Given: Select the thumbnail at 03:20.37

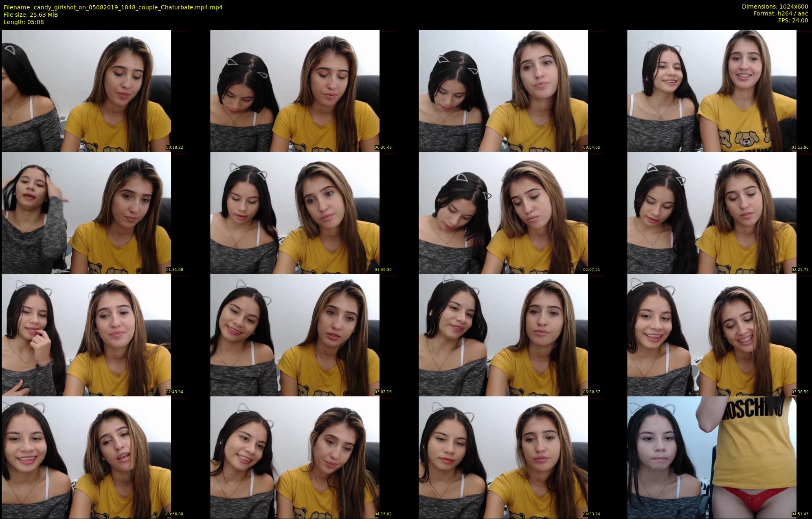Looking at the screenshot, I should pyautogui.click(x=503, y=335).
